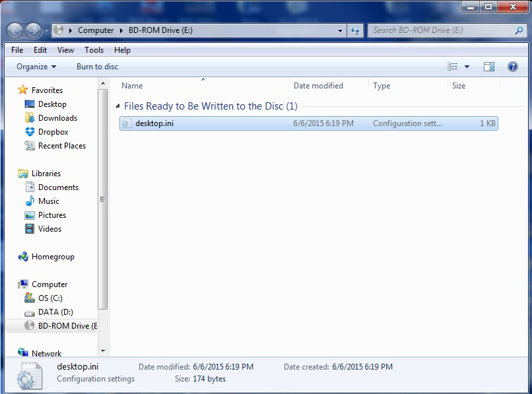Select the Dropbox icon in Favorites
Viewport: 532px width, 394px height.
tap(30, 132)
